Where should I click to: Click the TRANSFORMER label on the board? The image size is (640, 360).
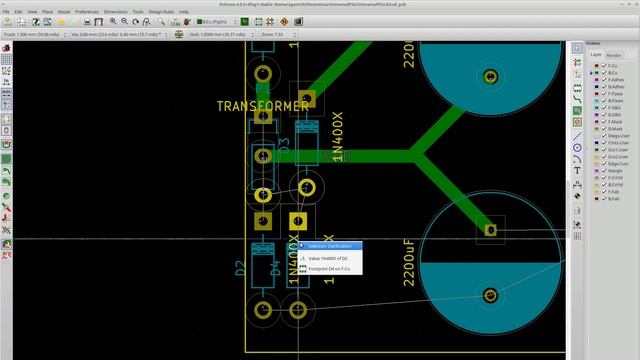pyautogui.click(x=262, y=107)
